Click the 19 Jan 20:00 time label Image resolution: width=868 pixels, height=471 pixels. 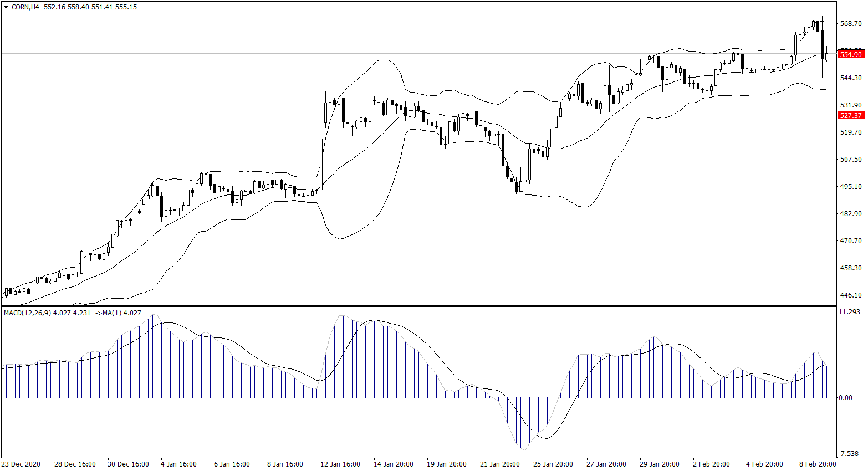pos(447,464)
